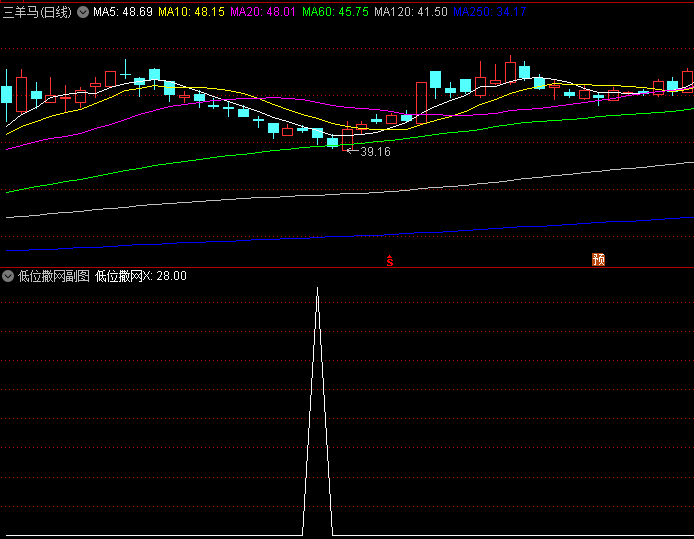Expand the main chart indicator dropdown arrow
694x539 pixels.
pyautogui.click(x=83, y=12)
